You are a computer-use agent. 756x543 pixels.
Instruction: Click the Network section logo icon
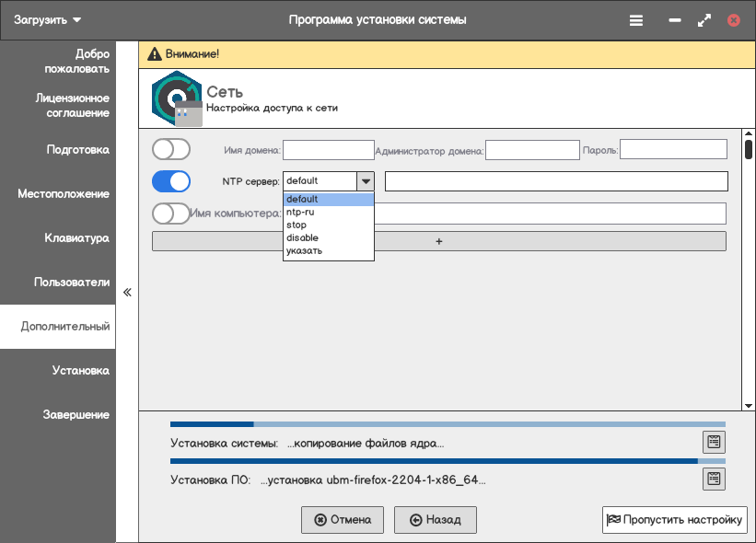(x=176, y=98)
